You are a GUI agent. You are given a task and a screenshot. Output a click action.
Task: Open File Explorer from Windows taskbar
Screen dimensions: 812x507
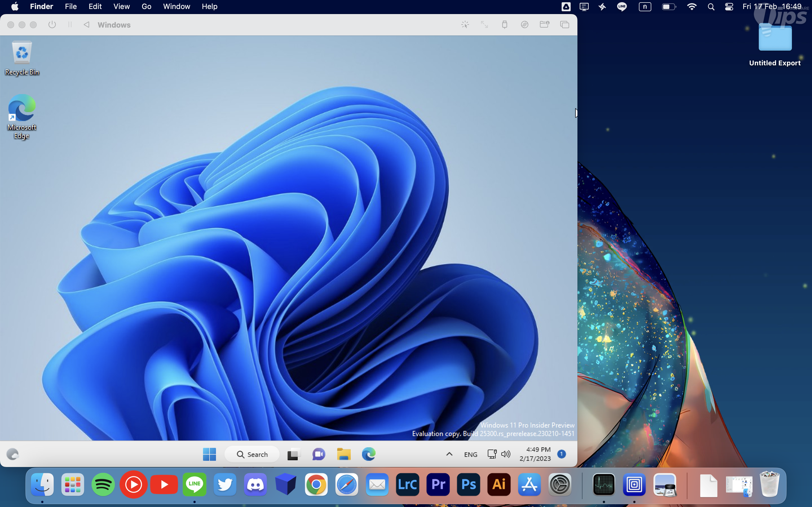(344, 454)
